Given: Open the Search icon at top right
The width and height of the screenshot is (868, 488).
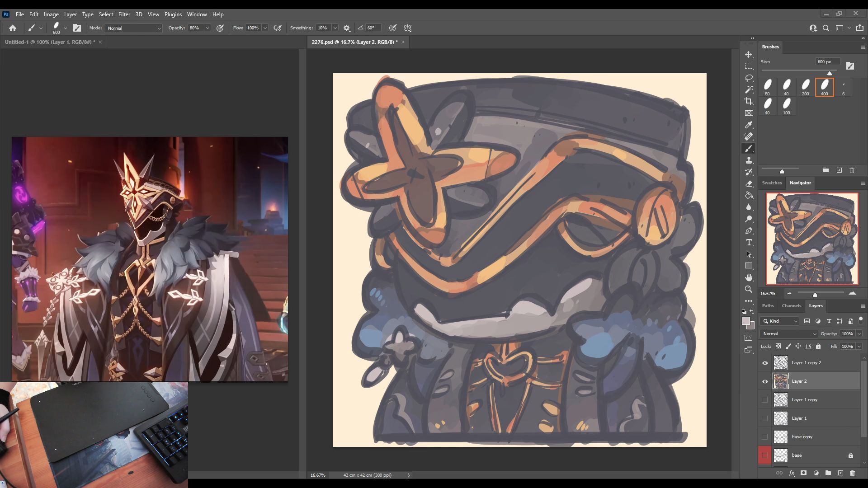Looking at the screenshot, I should click(826, 28).
